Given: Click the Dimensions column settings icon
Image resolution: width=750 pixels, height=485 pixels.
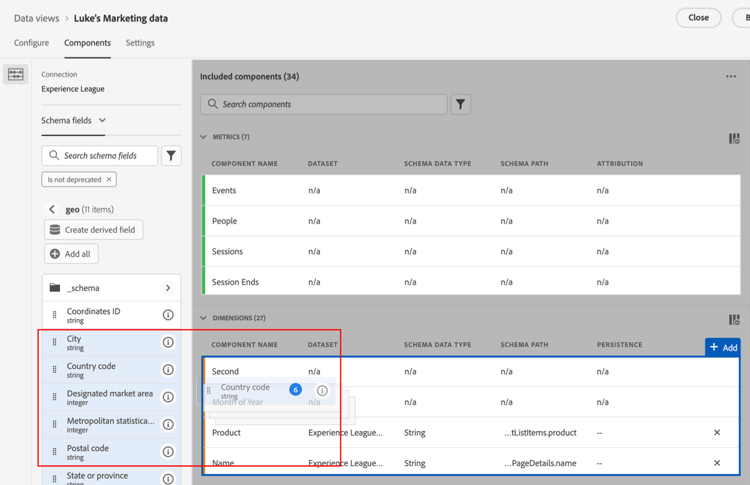Looking at the screenshot, I should [734, 319].
